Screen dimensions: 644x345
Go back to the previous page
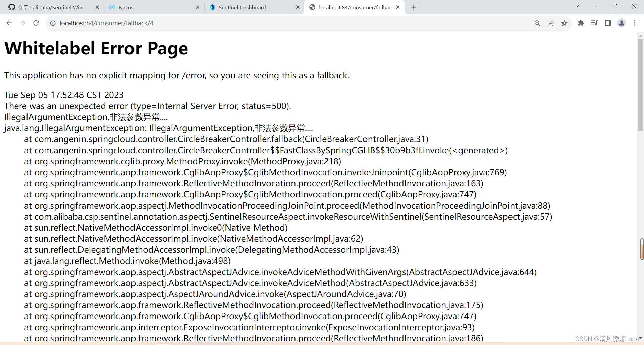[9, 23]
